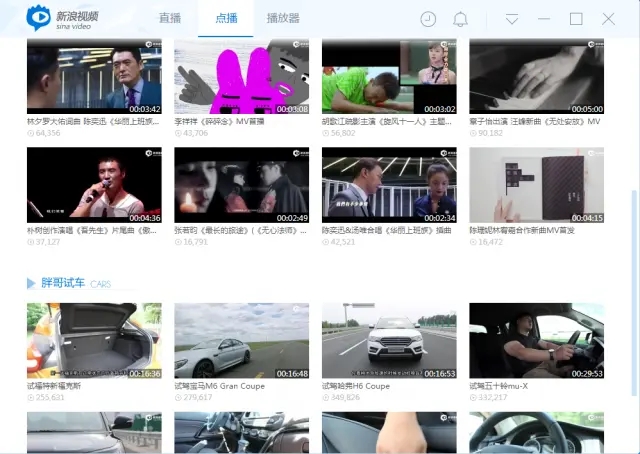Screen dimensions: 640x454
Task: Open title 张若昀《最长的旅途》
Action: click(x=240, y=230)
